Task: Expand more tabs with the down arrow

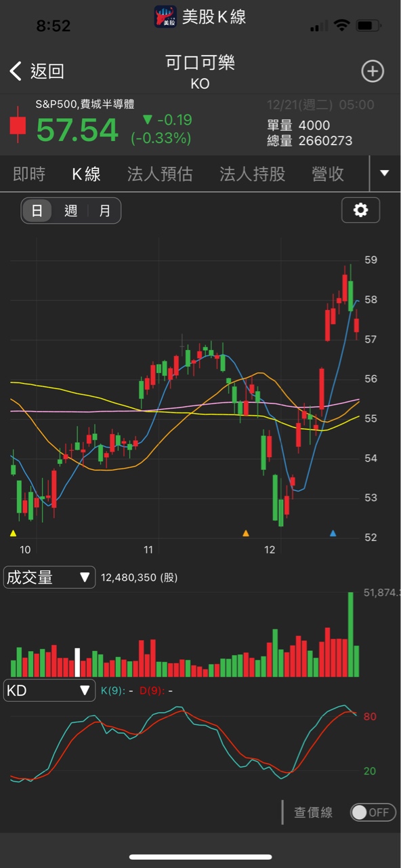Action: (x=385, y=174)
